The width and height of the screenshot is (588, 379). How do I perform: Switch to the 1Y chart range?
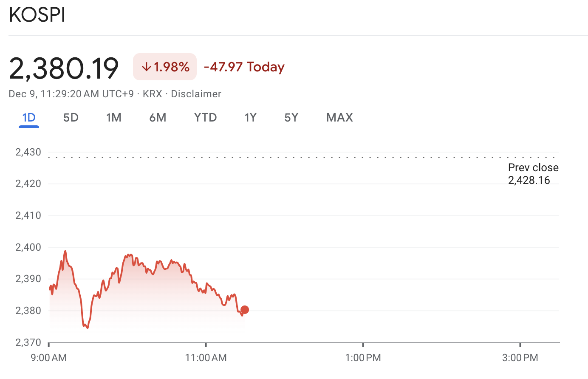pos(250,118)
